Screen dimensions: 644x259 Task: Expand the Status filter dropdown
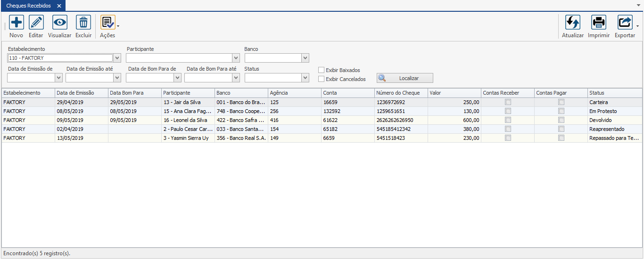pyautogui.click(x=305, y=78)
